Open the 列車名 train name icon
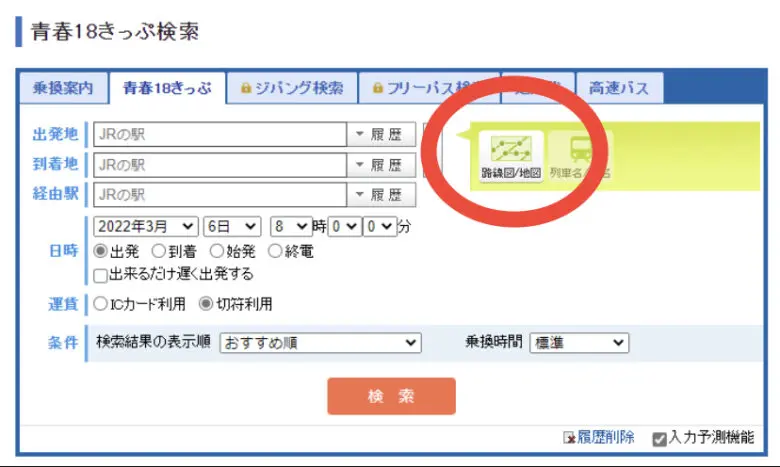 (x=580, y=156)
